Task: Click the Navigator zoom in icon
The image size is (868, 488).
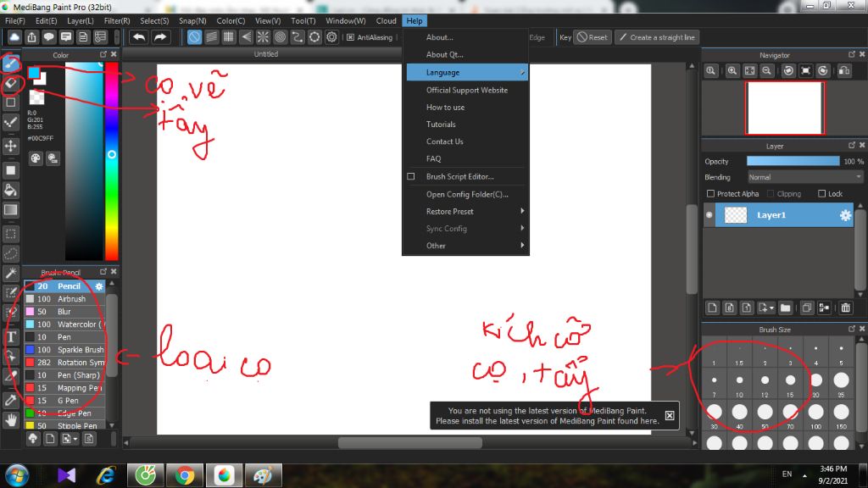Action: click(732, 71)
